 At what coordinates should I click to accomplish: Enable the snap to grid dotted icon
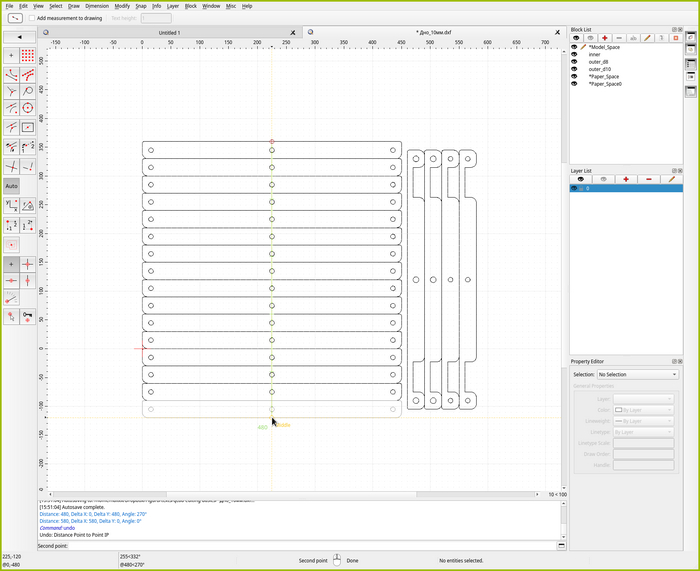coord(28,55)
